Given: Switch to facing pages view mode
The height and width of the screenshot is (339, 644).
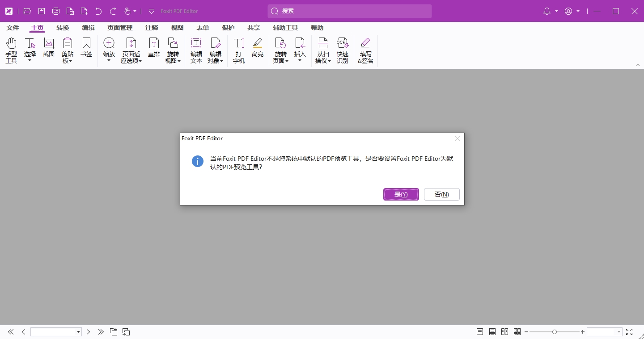Looking at the screenshot, I should 505,332.
